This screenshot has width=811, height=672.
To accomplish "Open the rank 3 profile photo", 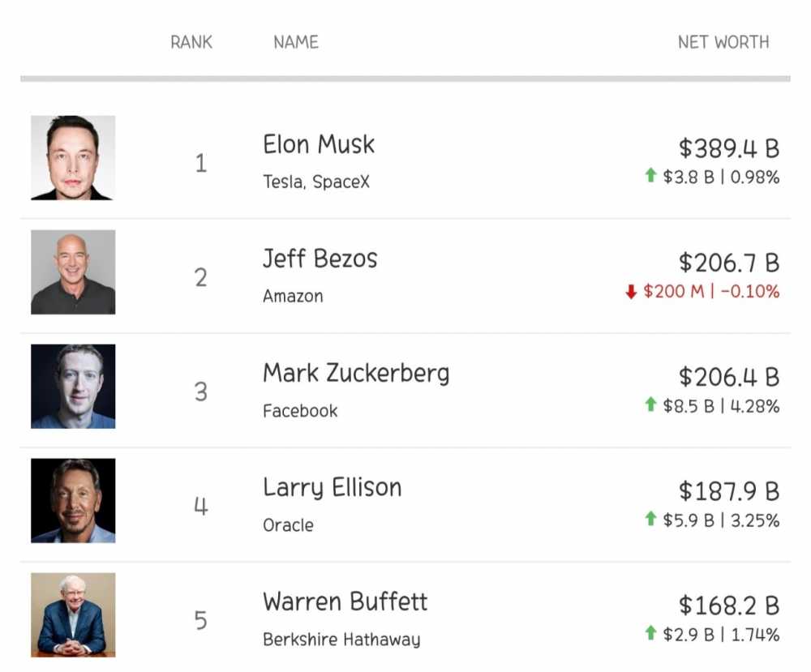I will tap(73, 386).
